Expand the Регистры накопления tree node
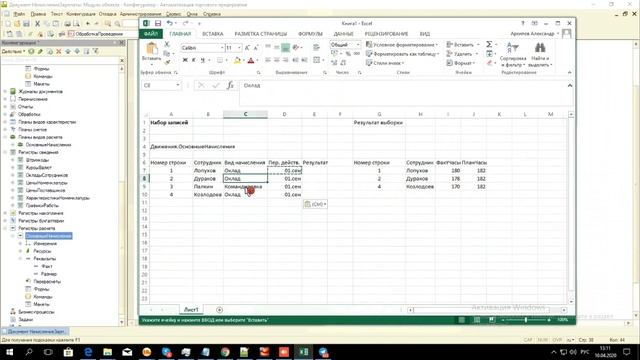 click(5, 213)
